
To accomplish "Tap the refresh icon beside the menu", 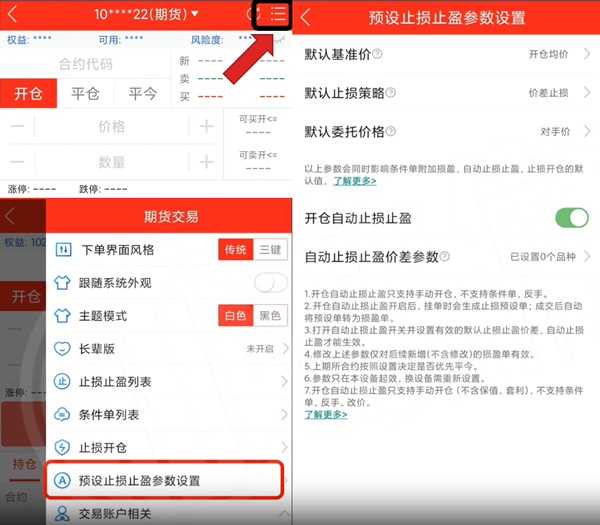I will click(253, 14).
